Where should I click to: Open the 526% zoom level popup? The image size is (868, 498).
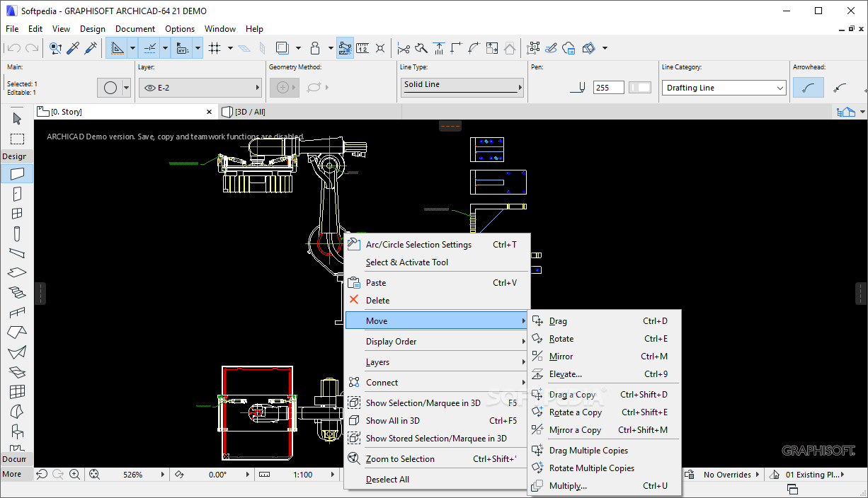[x=164, y=475]
